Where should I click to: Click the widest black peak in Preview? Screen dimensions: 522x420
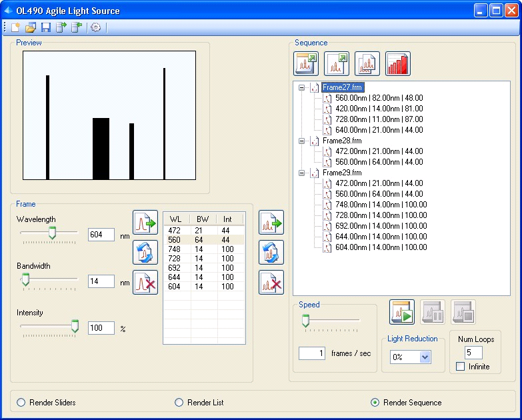click(x=101, y=149)
